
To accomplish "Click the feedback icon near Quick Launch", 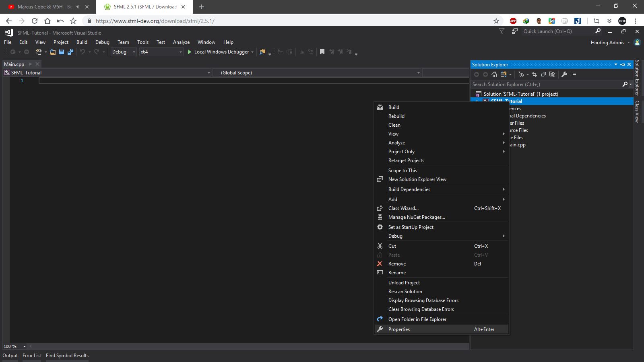I will pyautogui.click(x=514, y=31).
